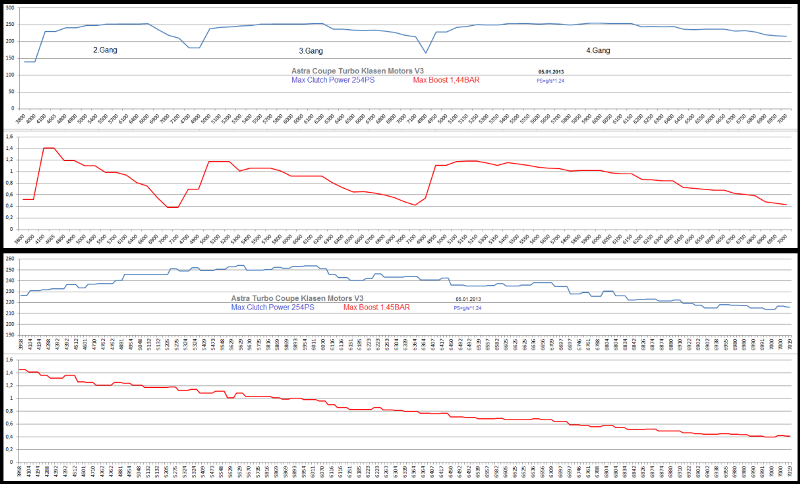800x484 pixels.
Task: Click first red boost peak in upper boost chart
Action: pos(47,148)
